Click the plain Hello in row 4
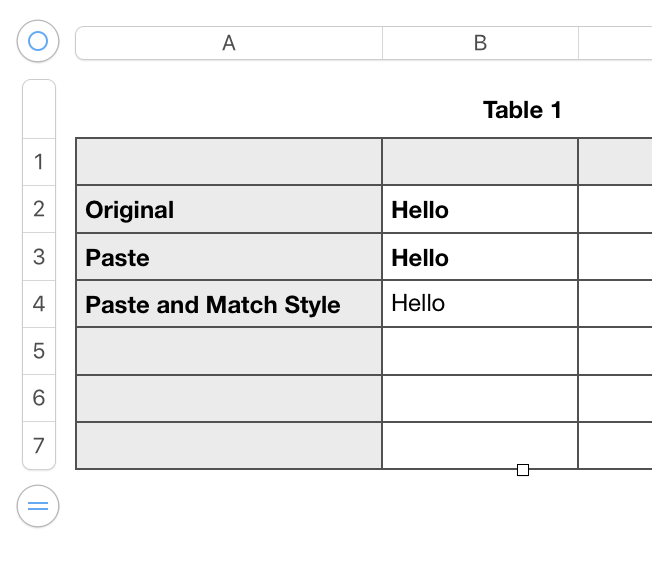This screenshot has height=566, width=652. click(418, 304)
